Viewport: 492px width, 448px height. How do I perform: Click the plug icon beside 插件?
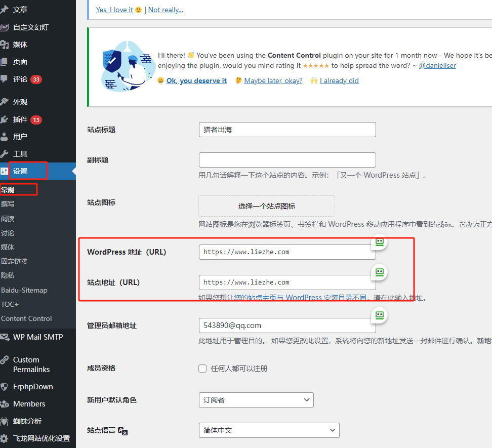click(x=4, y=119)
